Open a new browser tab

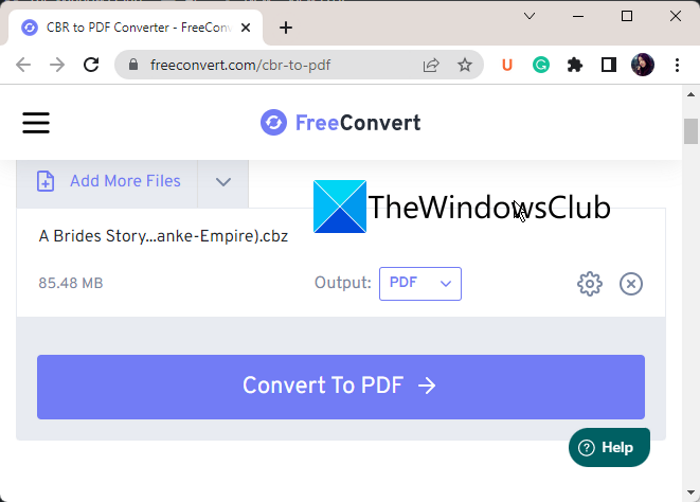286,28
